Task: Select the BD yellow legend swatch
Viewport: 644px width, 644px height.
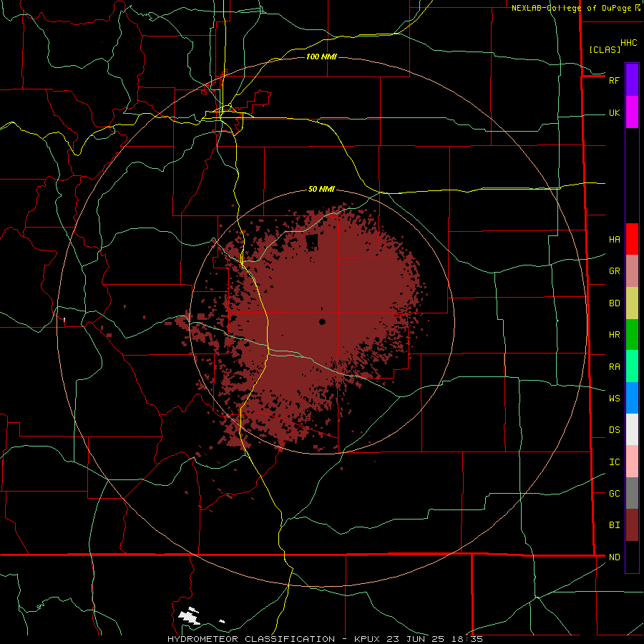Action: tap(632, 303)
